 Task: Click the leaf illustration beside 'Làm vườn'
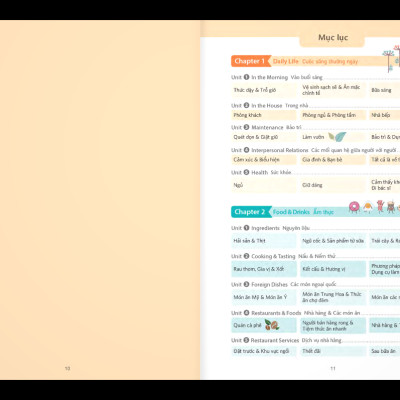tap(337, 137)
